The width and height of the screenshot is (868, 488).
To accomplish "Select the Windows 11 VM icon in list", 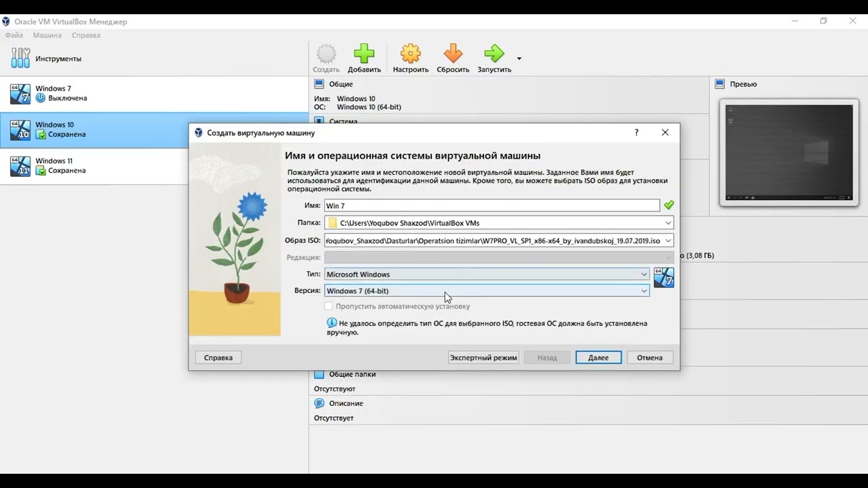I will pos(20,166).
